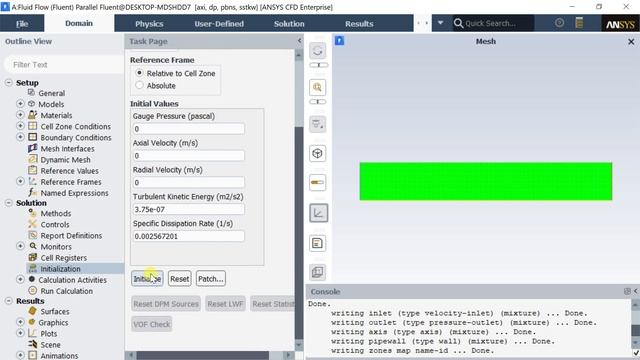The height and width of the screenshot is (360, 640).
Task: Click the Plots icon under Results
Action: tap(33, 333)
